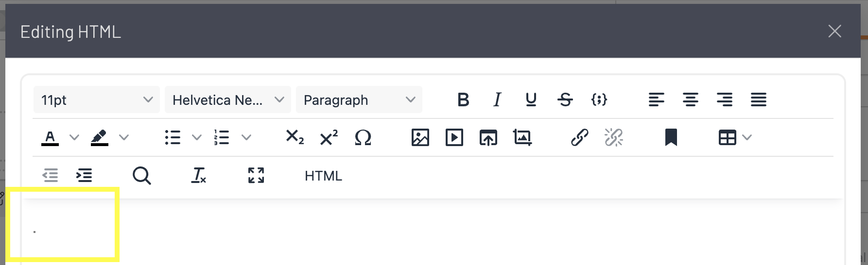Open the Helvetica Neue font family dropdown
This screenshot has width=868, height=265.
click(227, 100)
